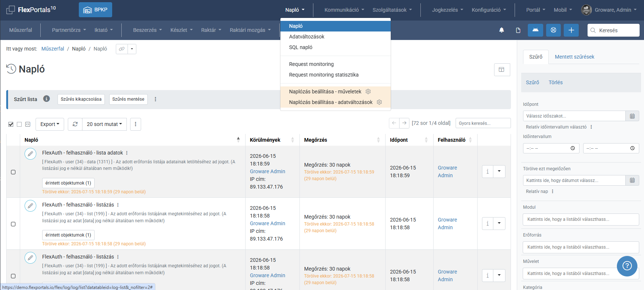Click the empty deselect-all checkbox
This screenshot has height=290, width=644.
click(x=19, y=124)
